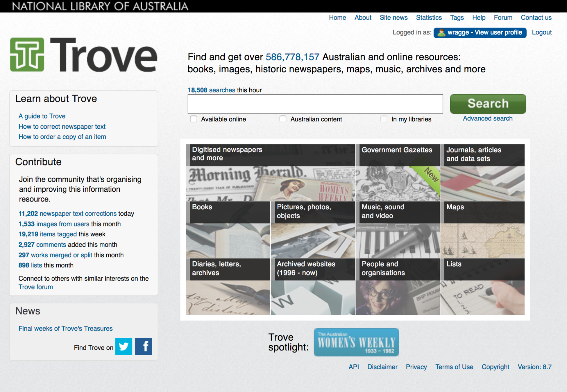Open the Digitised newspapers and more tile
567x392 pixels.
tap(270, 172)
